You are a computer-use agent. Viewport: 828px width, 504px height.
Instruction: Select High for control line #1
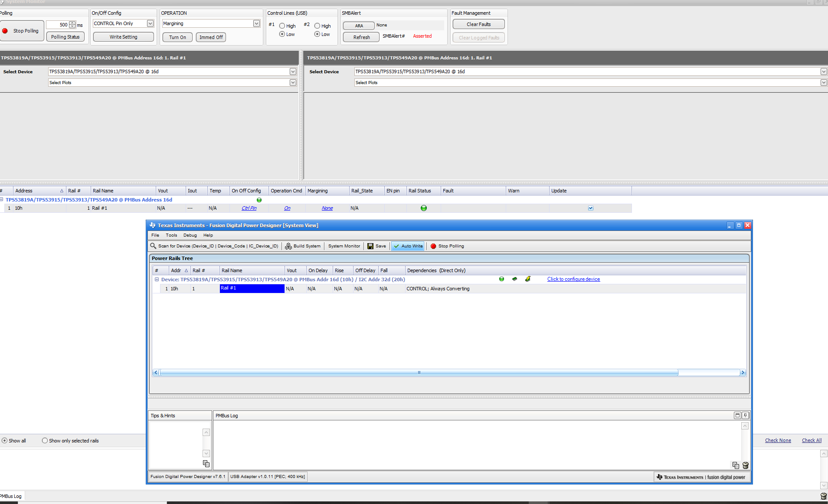(282, 26)
